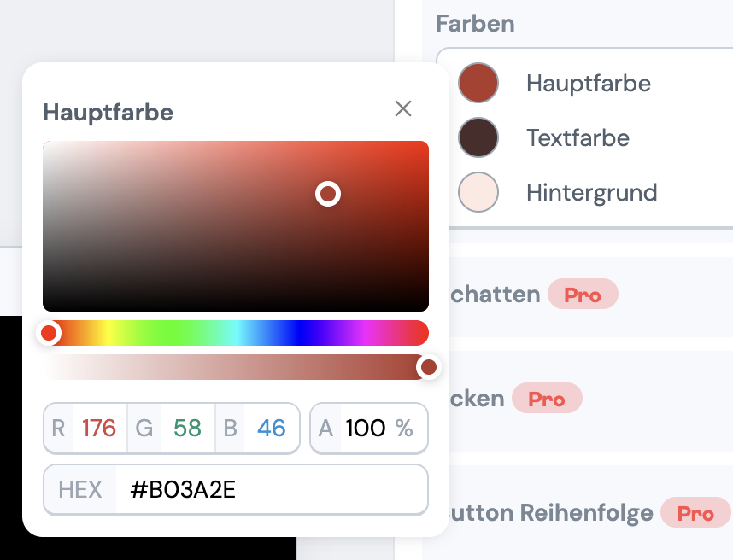Edit the alpha field showing 100 percent
The image size is (733, 560).
pyautogui.click(x=367, y=428)
